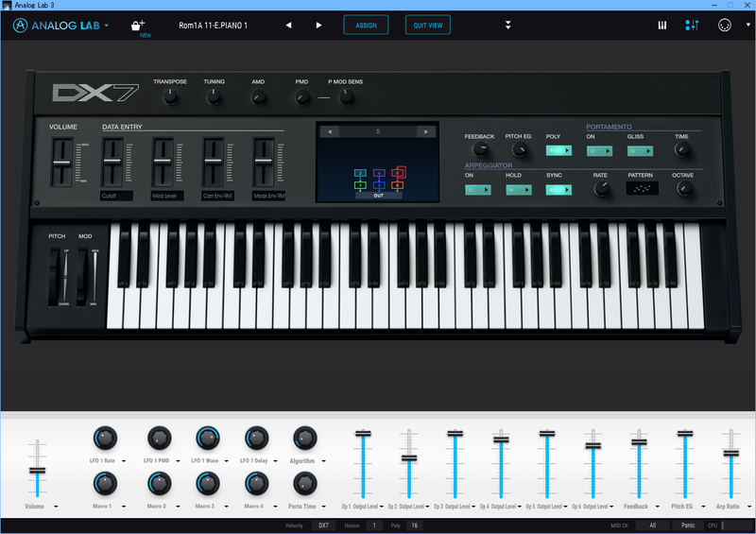Click the Panic button
756x534 pixels.
[688, 525]
